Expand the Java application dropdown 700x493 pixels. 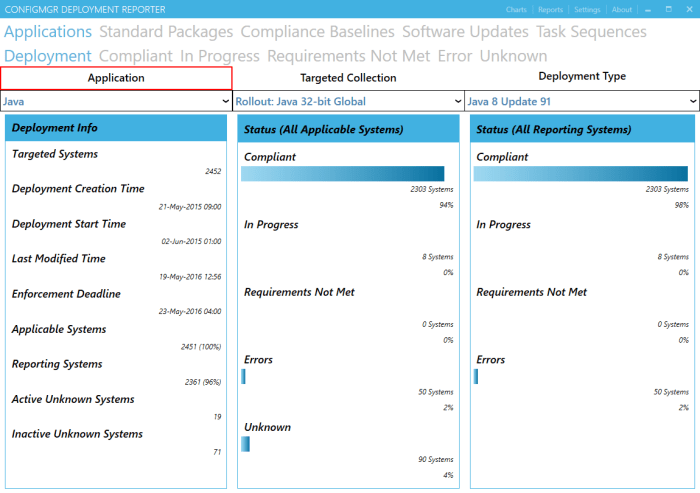116,101
